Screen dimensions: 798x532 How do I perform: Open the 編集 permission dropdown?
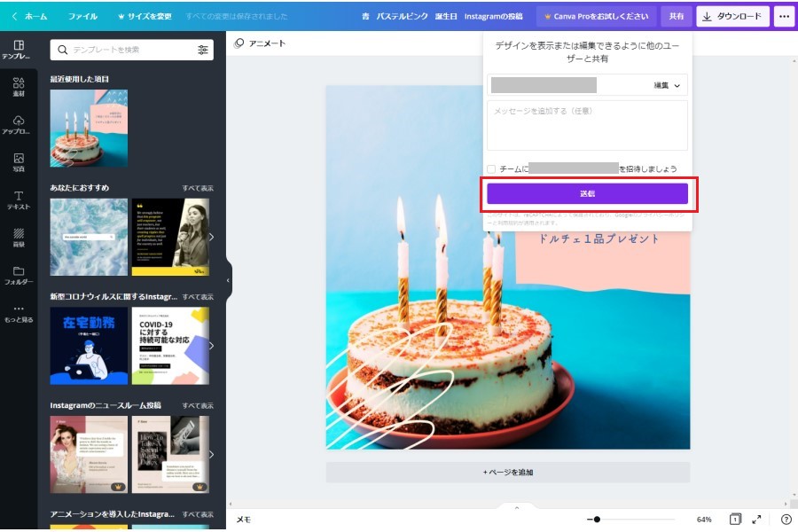point(667,85)
